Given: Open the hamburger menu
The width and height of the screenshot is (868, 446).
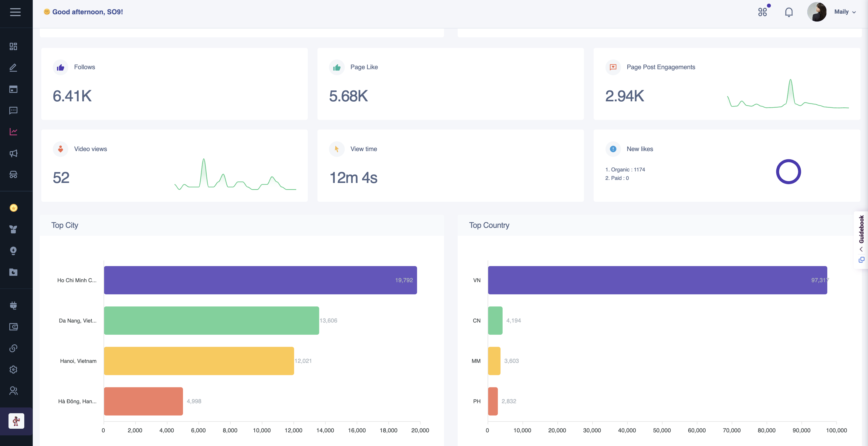Looking at the screenshot, I should 15,12.
